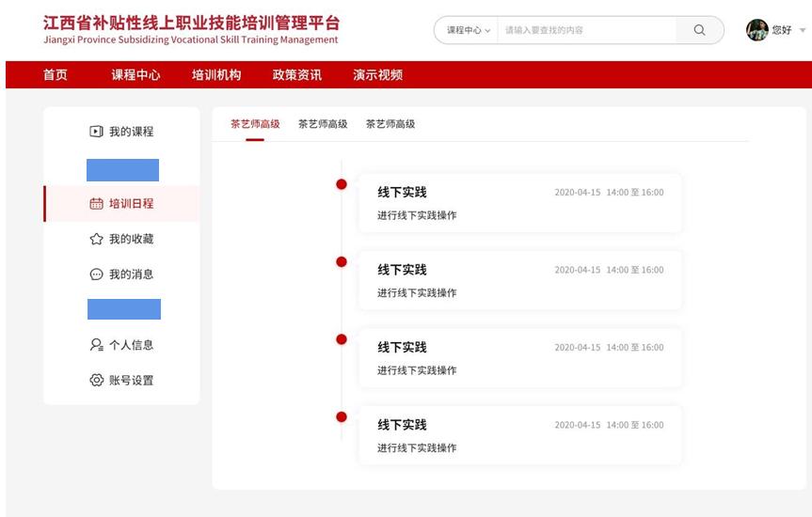This screenshot has height=517, width=812.
Task: Click the search magnifier icon
Action: tap(699, 30)
